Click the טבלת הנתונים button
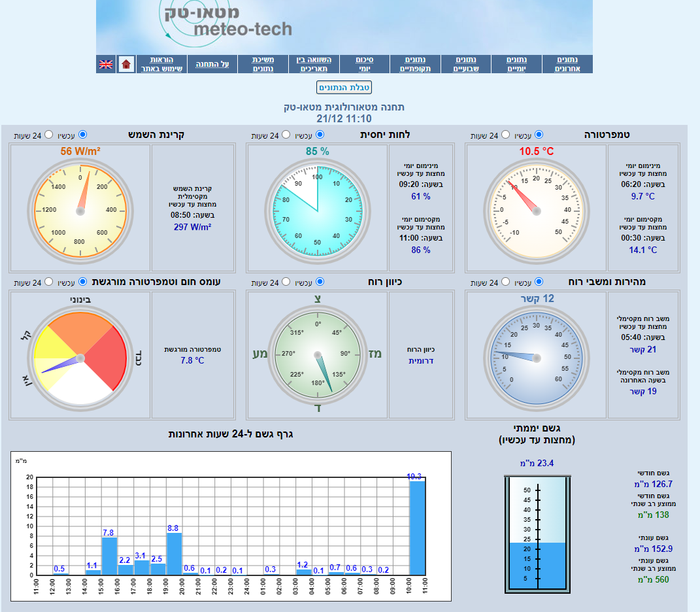 tap(344, 88)
